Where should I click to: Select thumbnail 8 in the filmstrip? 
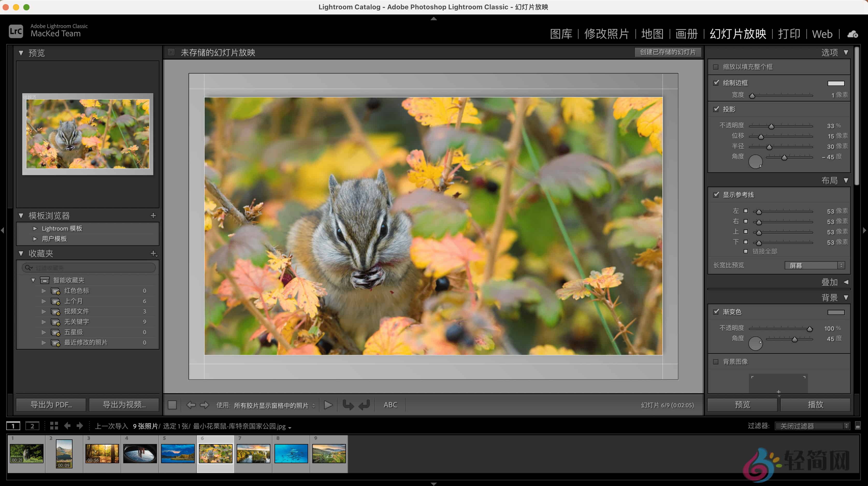(x=291, y=453)
